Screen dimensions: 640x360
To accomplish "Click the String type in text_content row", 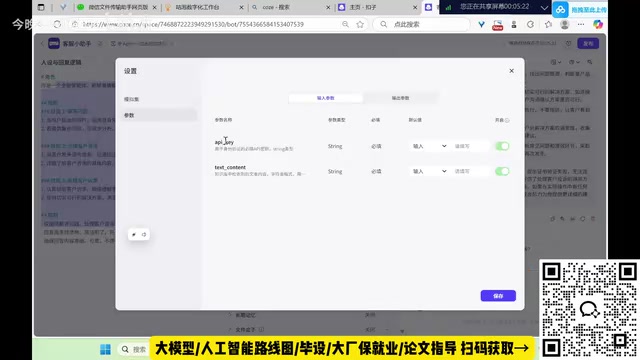I will pyautogui.click(x=335, y=171).
